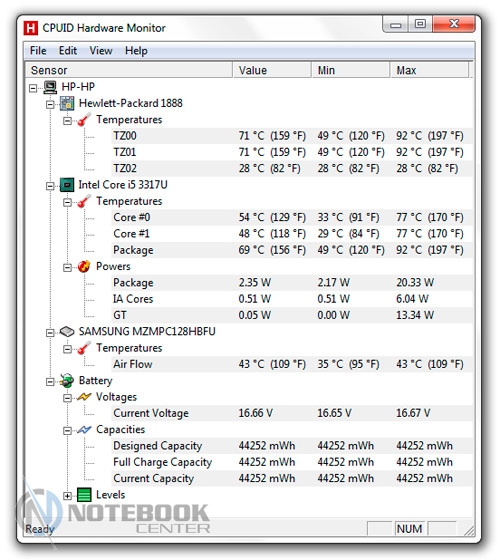The height and width of the screenshot is (560, 500).
Task: Collapse the Battery tree node
Action: coord(50,381)
